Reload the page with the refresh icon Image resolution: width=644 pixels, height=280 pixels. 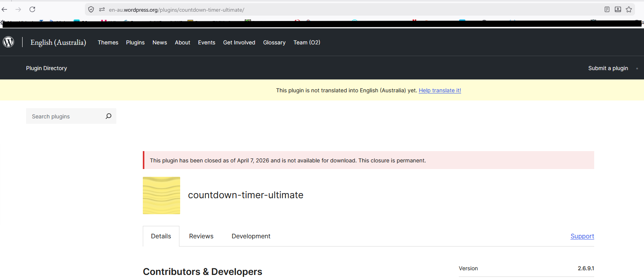pyautogui.click(x=32, y=9)
